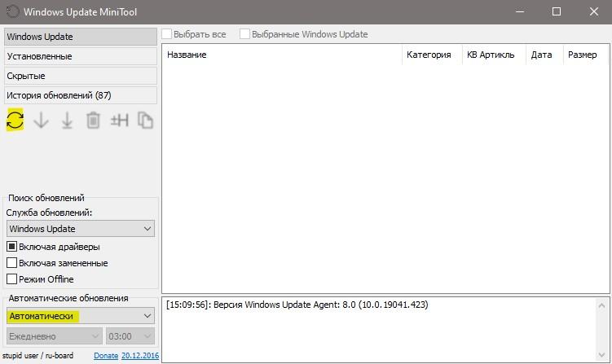Open the Автоматически updates mode dropdown

pos(81,316)
